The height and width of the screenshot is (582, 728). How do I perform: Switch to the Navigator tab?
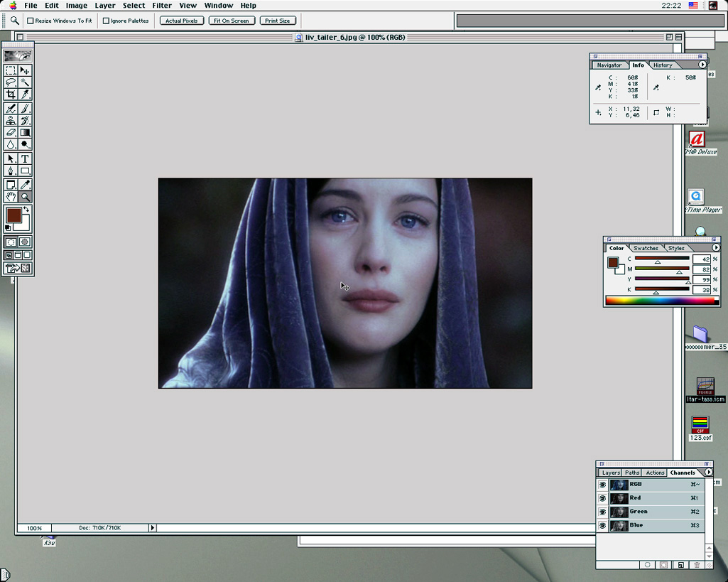609,65
